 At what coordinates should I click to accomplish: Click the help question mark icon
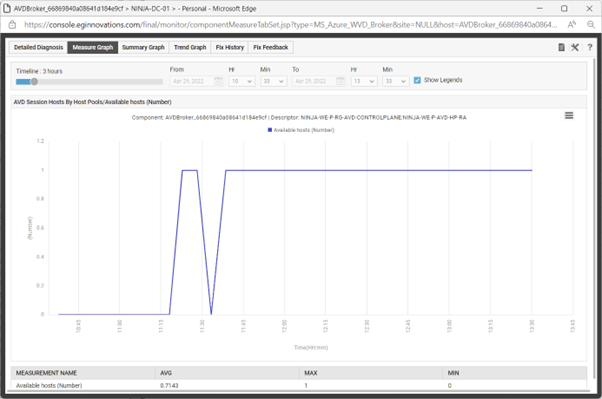pyautogui.click(x=590, y=47)
